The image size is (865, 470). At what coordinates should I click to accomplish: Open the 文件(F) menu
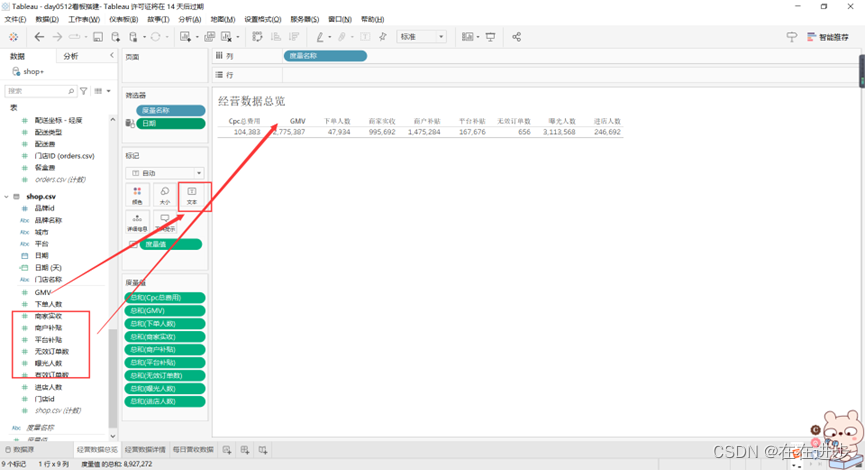15,19
